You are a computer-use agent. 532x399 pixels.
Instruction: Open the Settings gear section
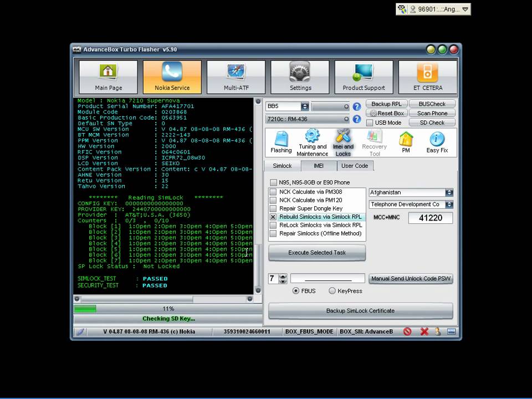point(300,77)
